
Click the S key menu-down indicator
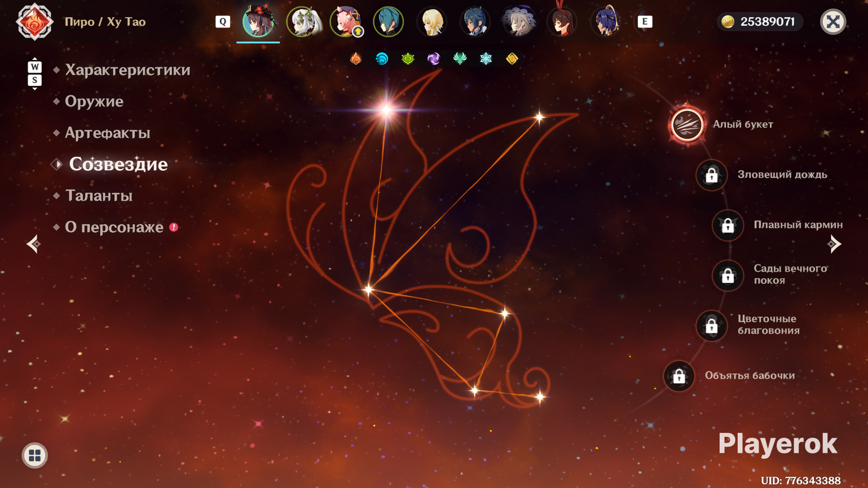(34, 81)
